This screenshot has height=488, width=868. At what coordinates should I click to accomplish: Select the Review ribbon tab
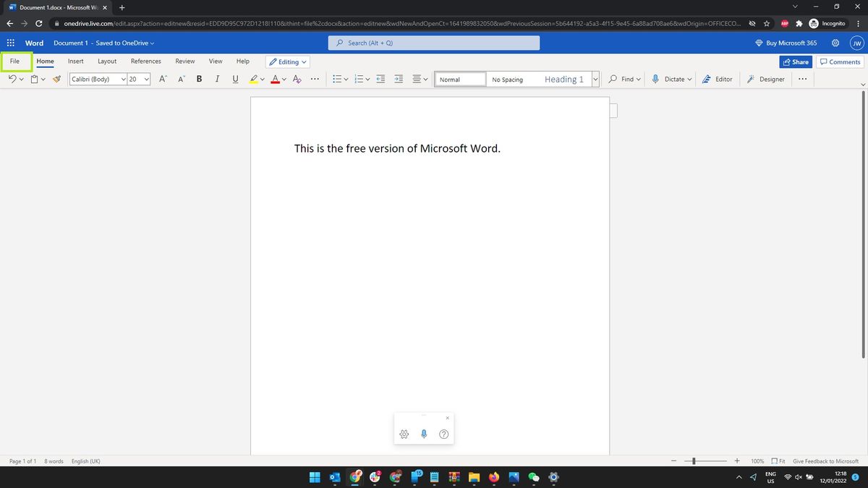click(185, 61)
